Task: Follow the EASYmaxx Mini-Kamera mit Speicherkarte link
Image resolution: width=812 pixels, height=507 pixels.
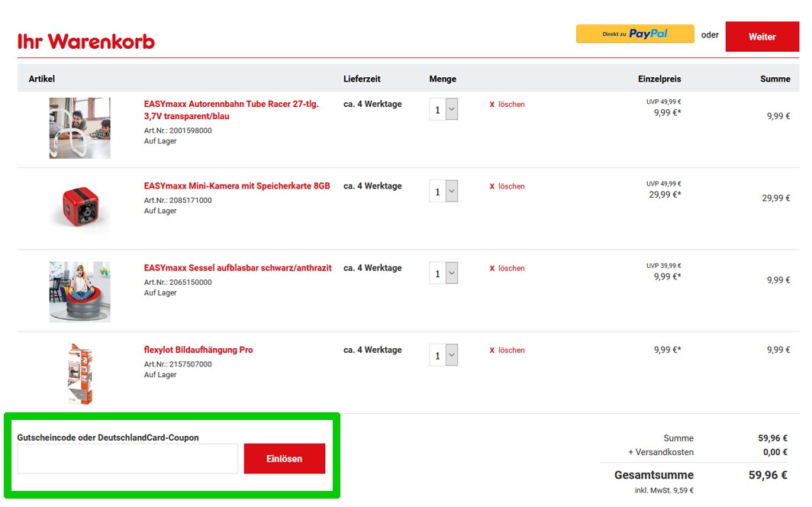Action: (x=237, y=186)
